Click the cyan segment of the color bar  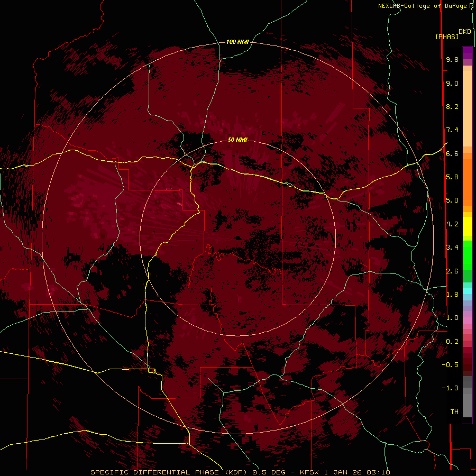467,291
